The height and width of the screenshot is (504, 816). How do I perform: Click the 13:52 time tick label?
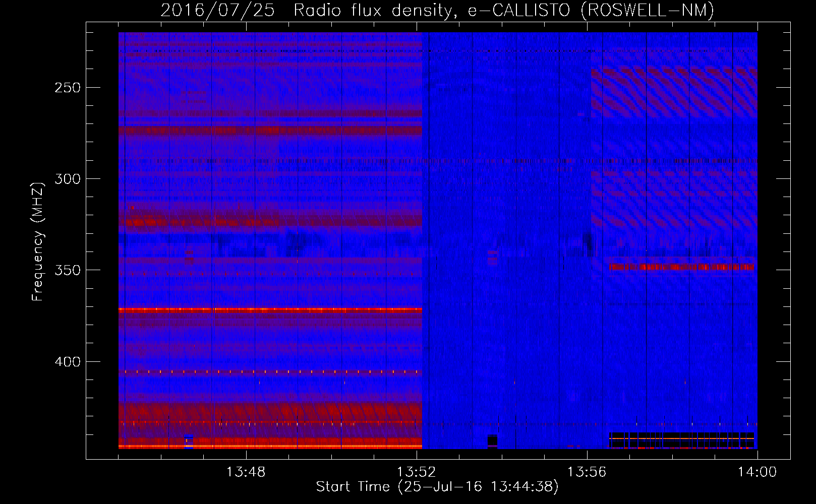point(416,472)
